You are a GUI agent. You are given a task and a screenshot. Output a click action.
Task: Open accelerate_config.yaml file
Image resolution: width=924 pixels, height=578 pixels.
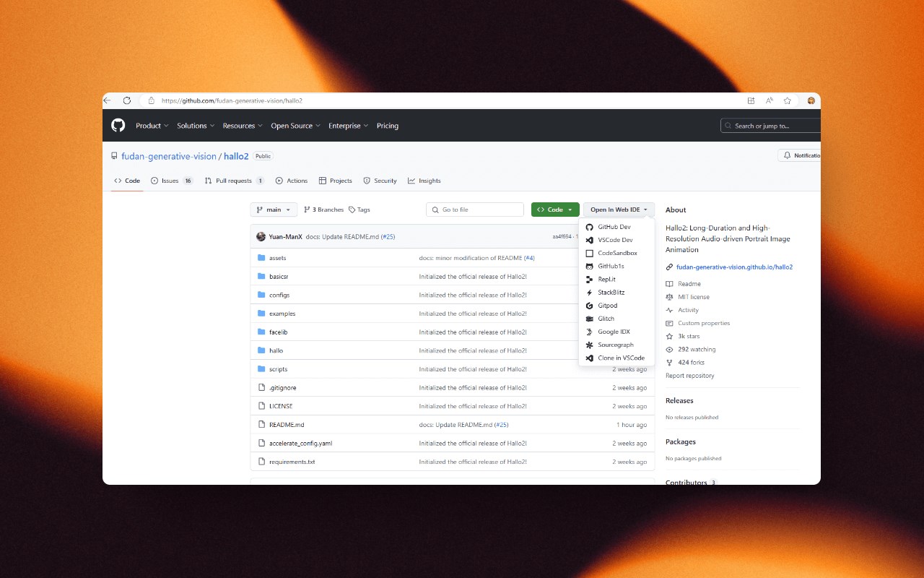(x=300, y=443)
